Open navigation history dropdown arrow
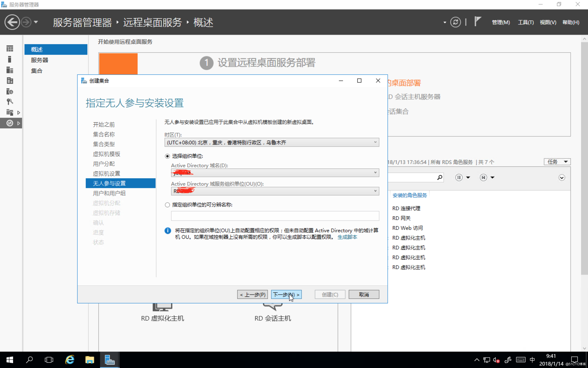The height and width of the screenshot is (368, 588). pos(36,22)
